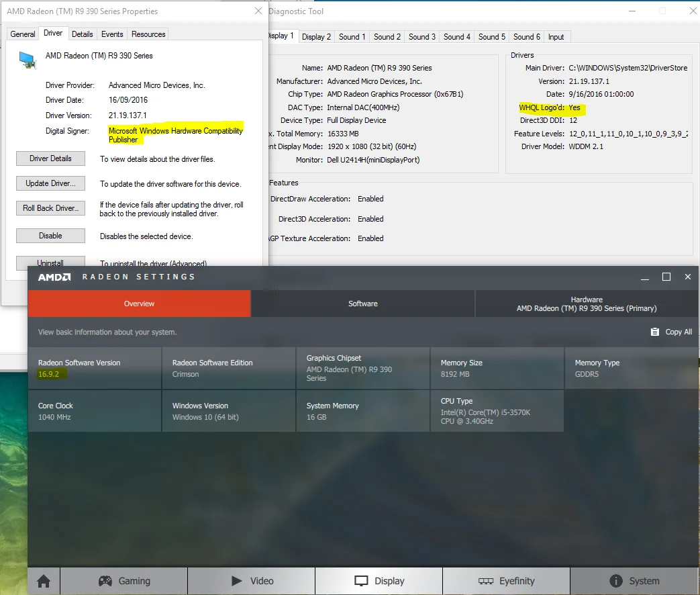
Task: Click the Disable device button
Action: tap(50, 236)
